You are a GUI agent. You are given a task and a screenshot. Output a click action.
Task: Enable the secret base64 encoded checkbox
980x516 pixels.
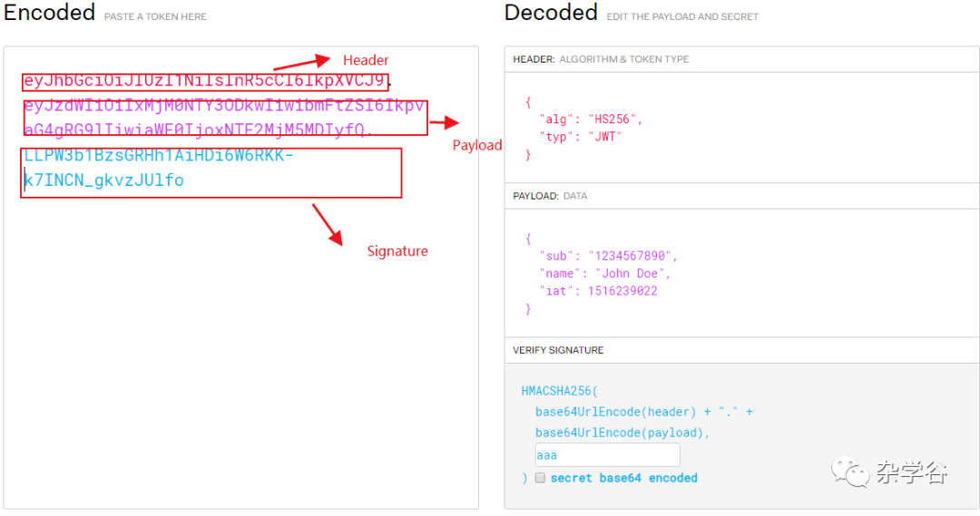click(x=540, y=478)
